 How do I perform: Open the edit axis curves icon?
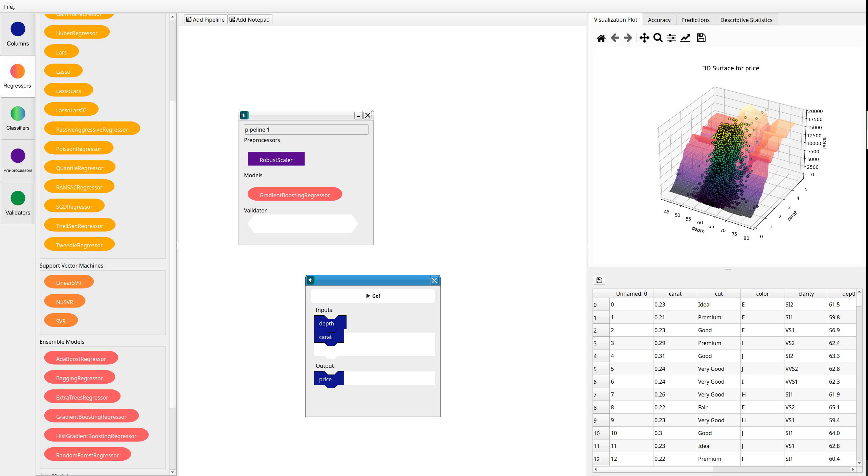point(685,38)
